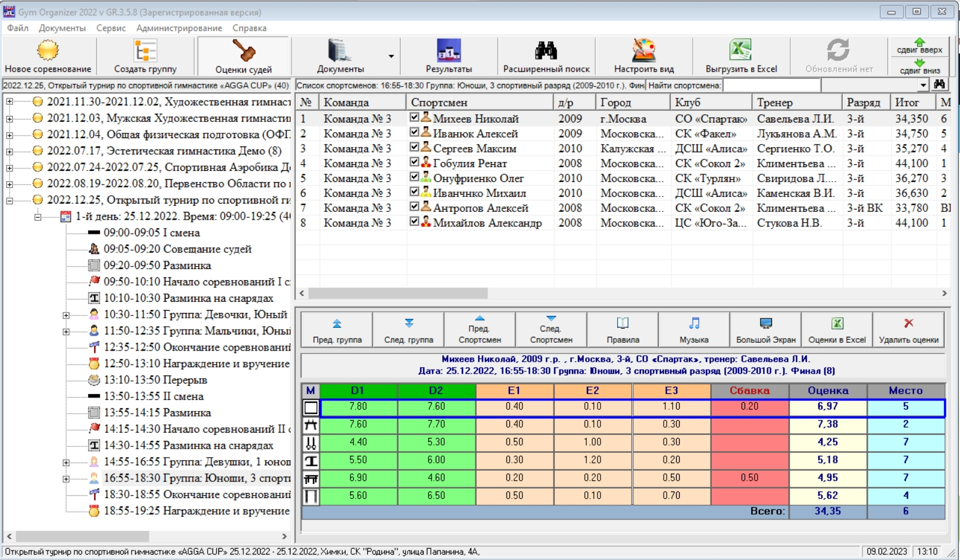This screenshot has width=960, height=560.
Task: Open Оценки судей with the gavel icon
Action: pos(243,51)
